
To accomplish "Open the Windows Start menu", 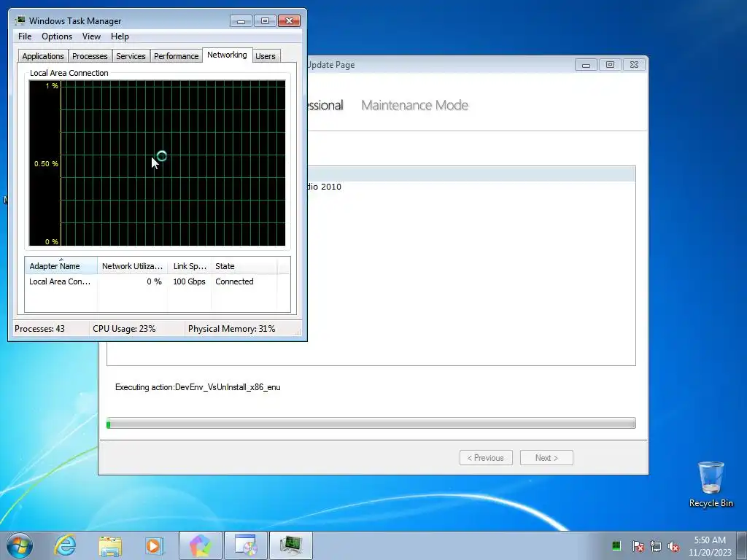I will [x=20, y=545].
